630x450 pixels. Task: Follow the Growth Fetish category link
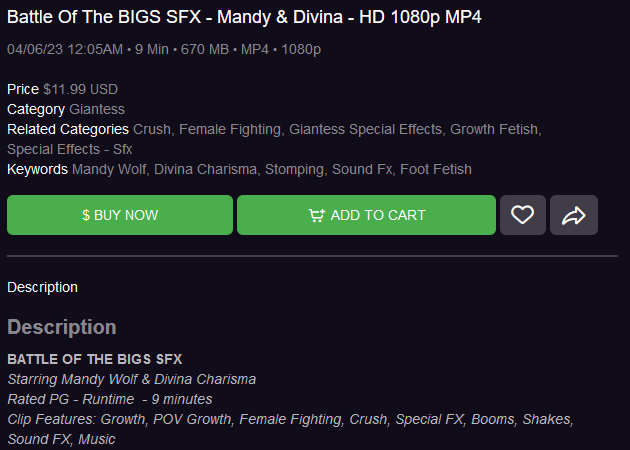495,129
